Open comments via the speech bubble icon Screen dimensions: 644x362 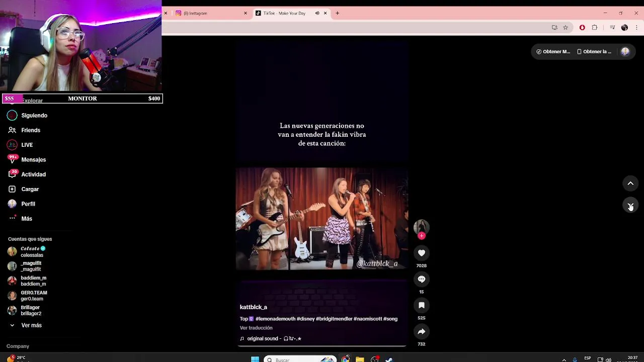coord(422,279)
